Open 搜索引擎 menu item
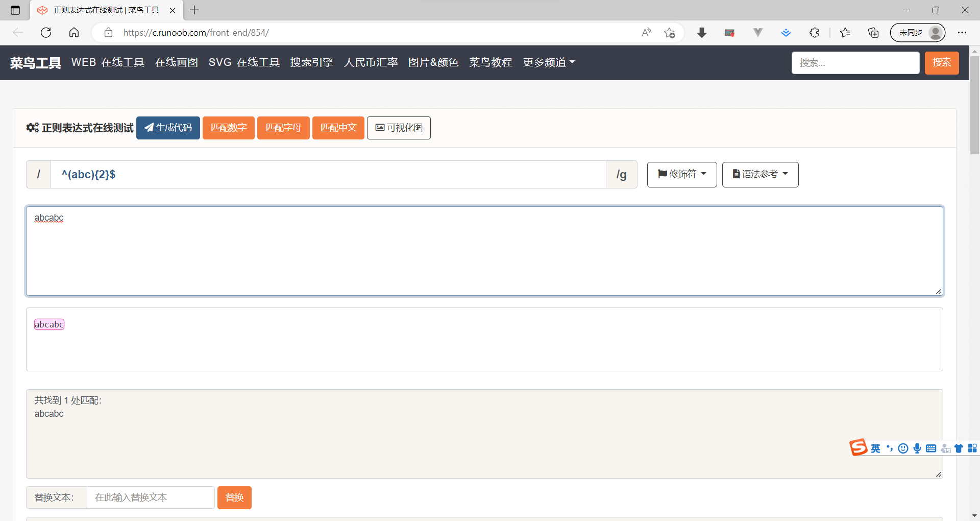The image size is (980, 521). 312,62
